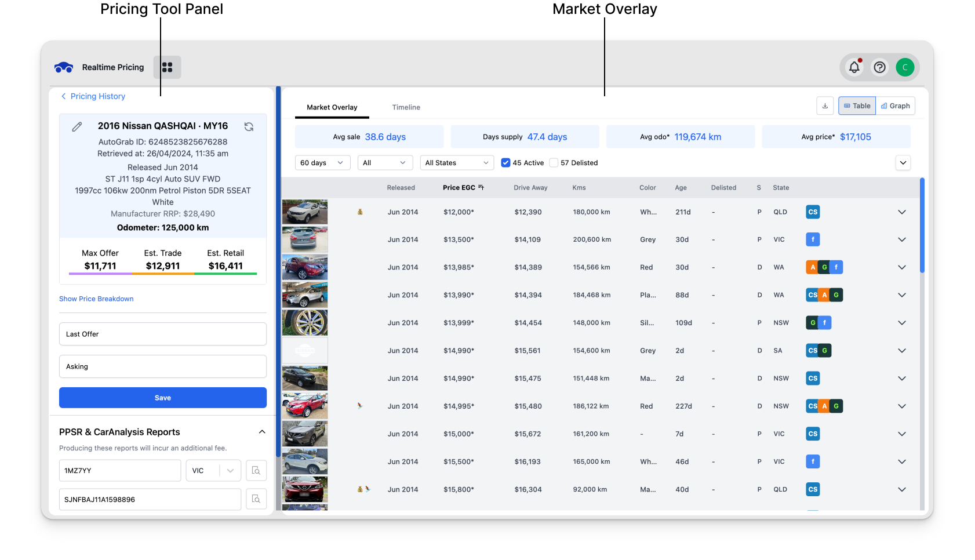The image size is (975, 560).
Task: Open the Show Price Breakdown link
Action: pos(96,299)
